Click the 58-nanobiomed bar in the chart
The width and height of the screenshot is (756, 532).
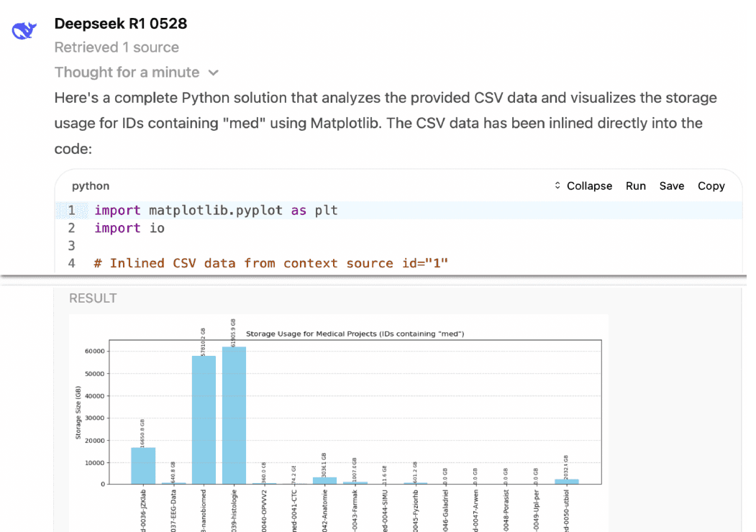(204, 417)
